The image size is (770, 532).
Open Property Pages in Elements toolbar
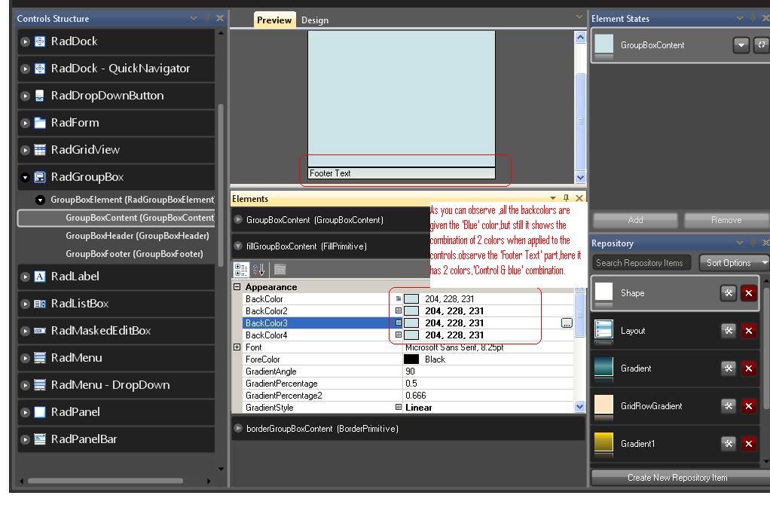click(280, 270)
